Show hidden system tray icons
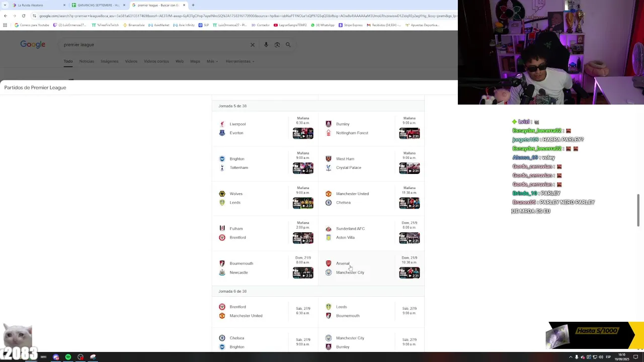 (x=571, y=357)
